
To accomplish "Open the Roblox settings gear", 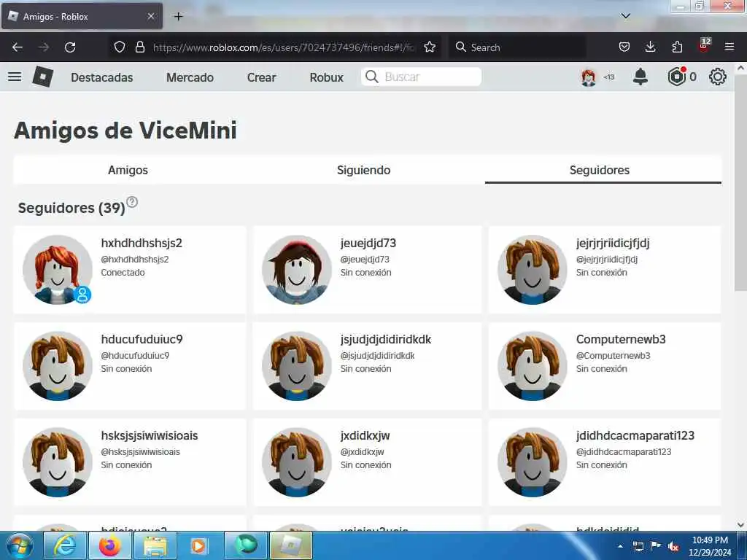I will pyautogui.click(x=718, y=77).
